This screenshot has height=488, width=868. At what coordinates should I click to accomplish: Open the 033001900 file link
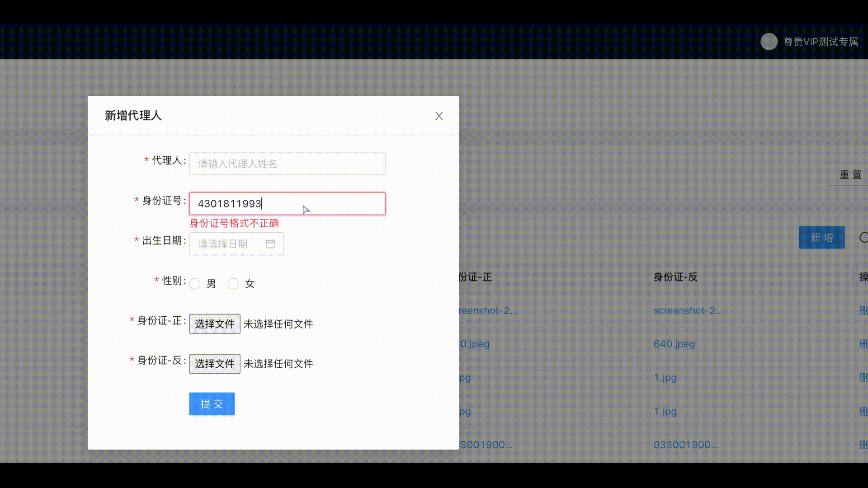click(686, 445)
